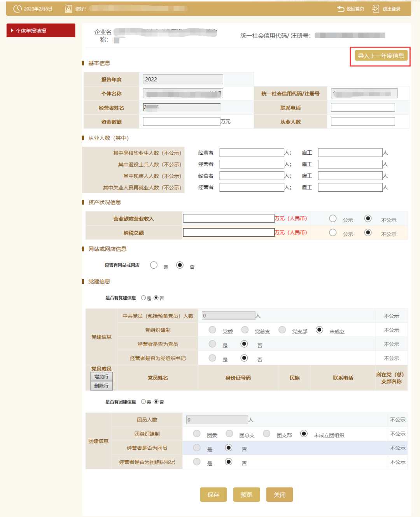Select 公示 for 纳税总额

(x=333, y=232)
